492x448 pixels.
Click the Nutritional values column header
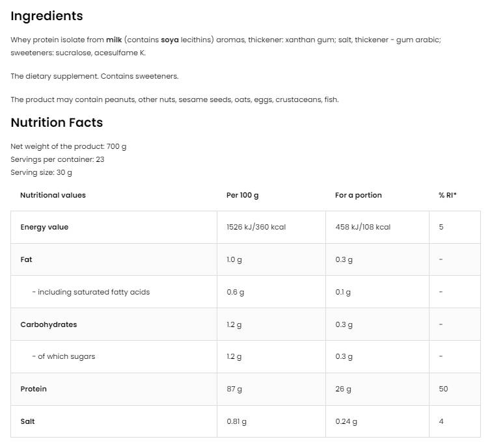click(53, 195)
